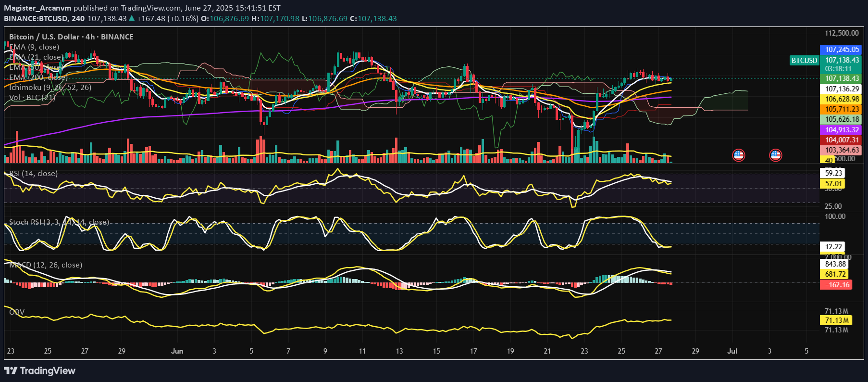
Task: Click the 112,500.00 price axis value
Action: click(x=842, y=33)
